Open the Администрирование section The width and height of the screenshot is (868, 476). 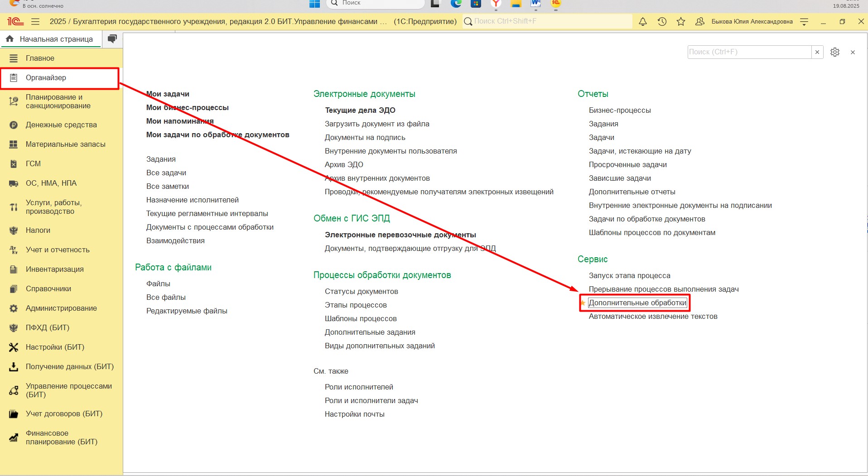[x=61, y=308]
